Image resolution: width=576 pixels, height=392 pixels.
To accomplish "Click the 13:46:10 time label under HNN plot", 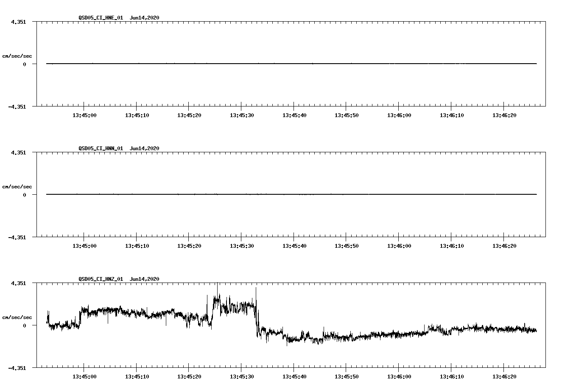I will click(x=452, y=246).
